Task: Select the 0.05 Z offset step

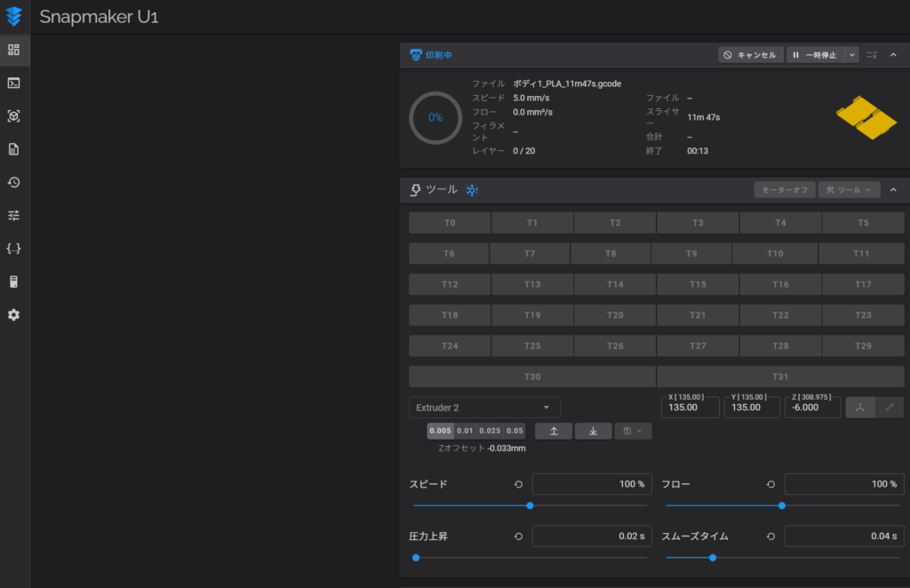Action: click(x=515, y=431)
